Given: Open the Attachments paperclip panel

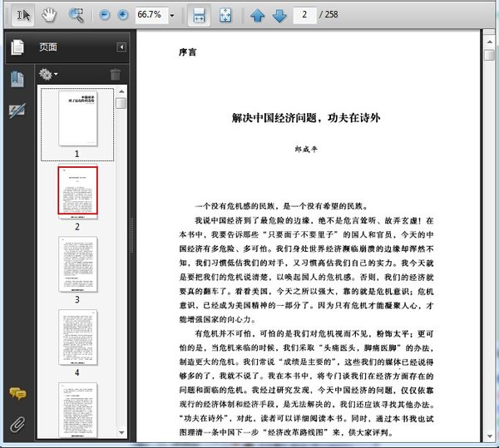Looking at the screenshot, I should [17, 425].
